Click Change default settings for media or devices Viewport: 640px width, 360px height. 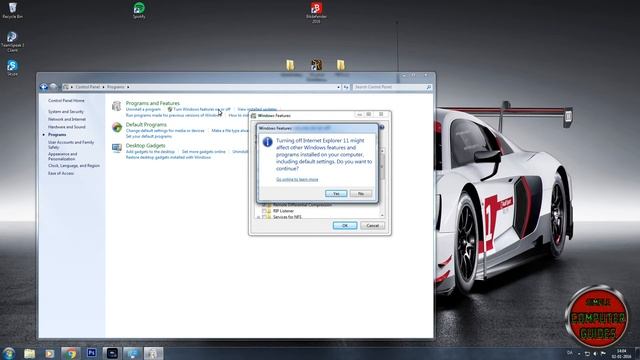coord(165,131)
